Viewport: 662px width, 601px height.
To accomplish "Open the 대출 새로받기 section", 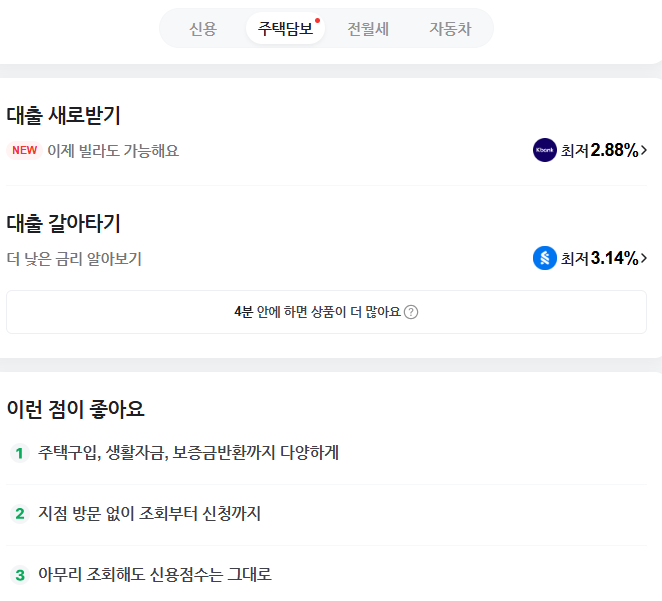I will click(64, 115).
